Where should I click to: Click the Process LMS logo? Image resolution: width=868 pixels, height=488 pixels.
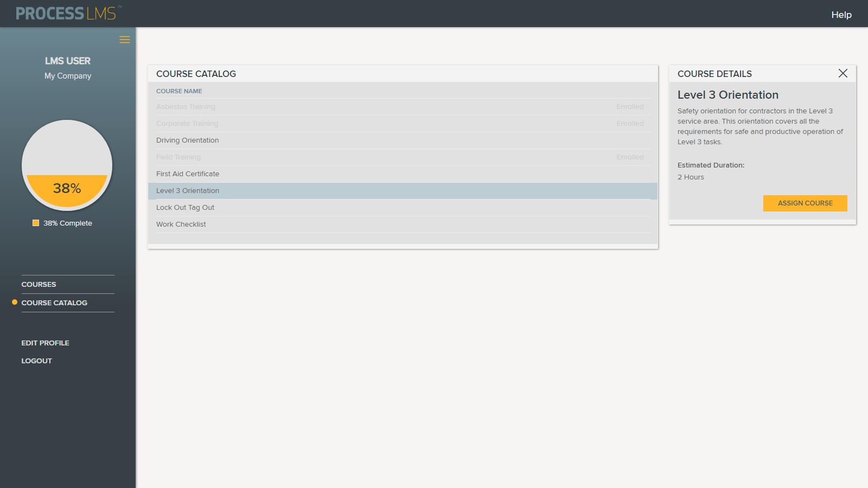click(66, 14)
